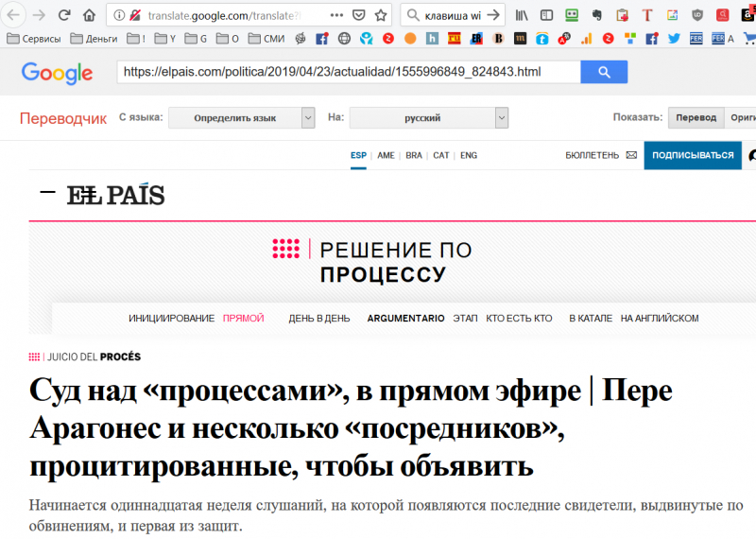Click the Pocket save icon in address bar
This screenshot has width=756, height=539.
359,15
